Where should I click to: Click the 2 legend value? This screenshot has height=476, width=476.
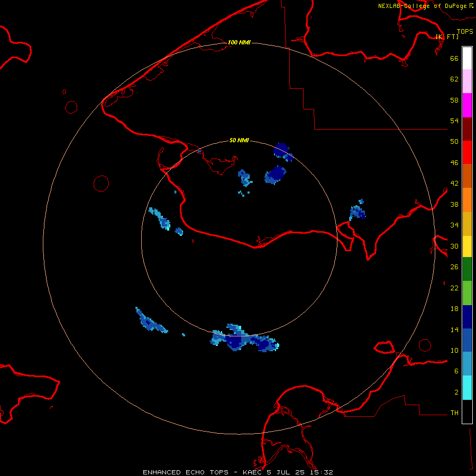coord(456,392)
